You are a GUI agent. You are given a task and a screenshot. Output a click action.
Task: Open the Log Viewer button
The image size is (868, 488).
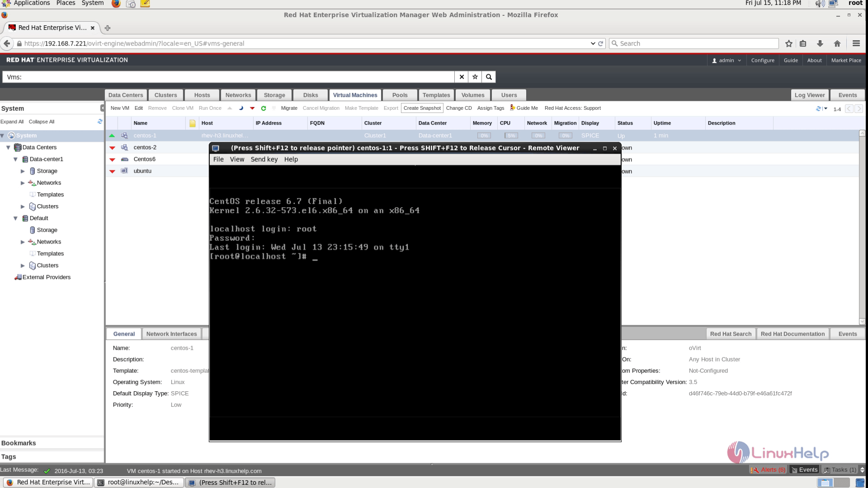pyautogui.click(x=810, y=95)
